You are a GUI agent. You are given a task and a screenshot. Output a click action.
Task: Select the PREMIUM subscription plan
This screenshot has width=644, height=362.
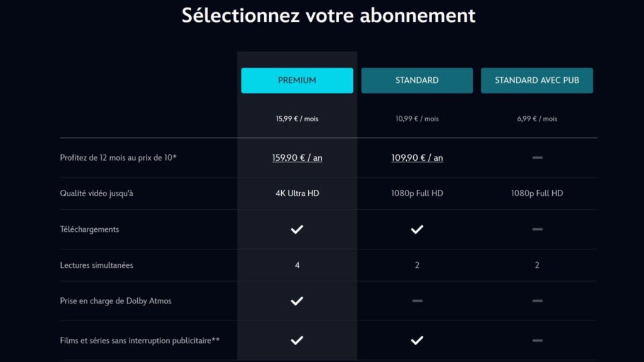(x=297, y=80)
